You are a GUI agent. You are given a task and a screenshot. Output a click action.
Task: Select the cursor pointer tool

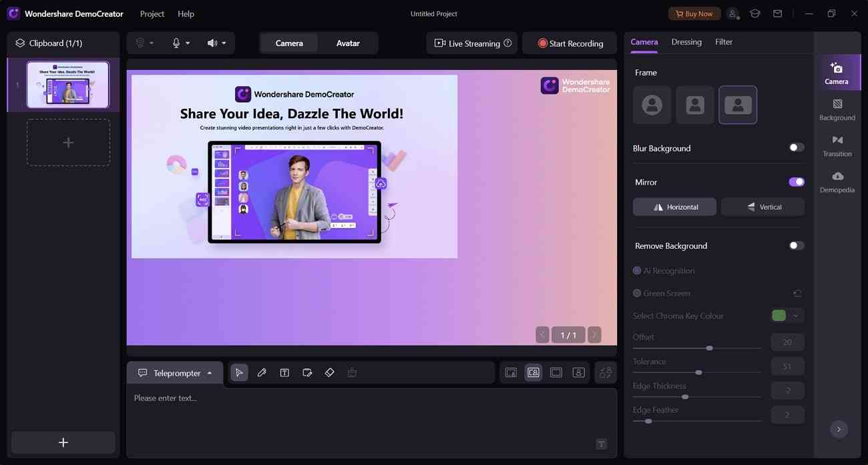click(x=239, y=373)
